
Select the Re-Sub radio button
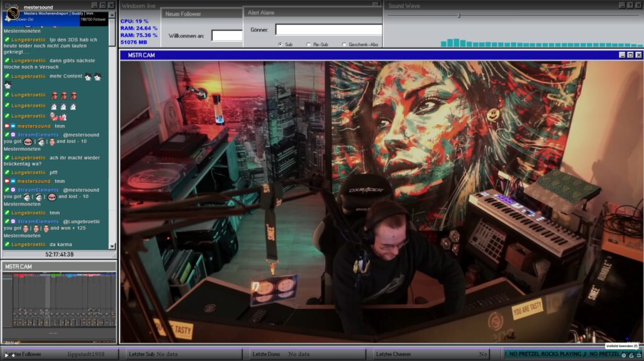click(308, 45)
